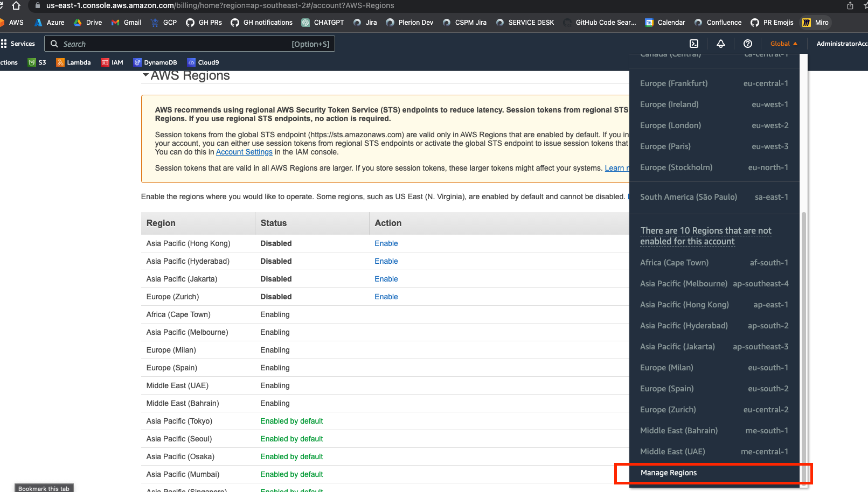
Task: Enable Europe (Zurich) region
Action: point(386,297)
